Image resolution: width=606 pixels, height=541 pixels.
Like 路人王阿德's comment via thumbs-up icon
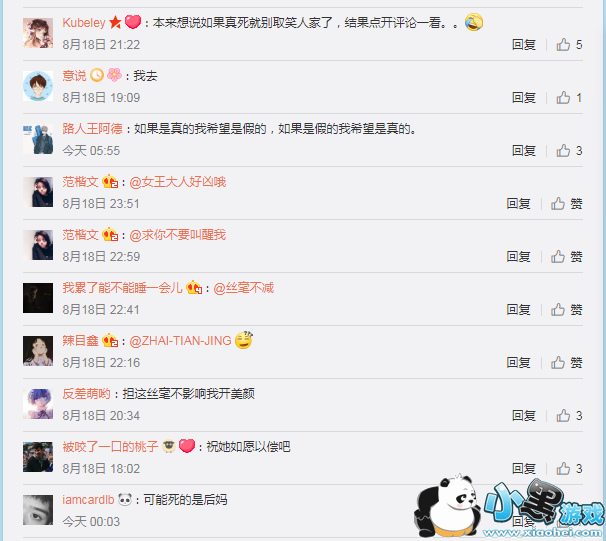tap(563, 151)
